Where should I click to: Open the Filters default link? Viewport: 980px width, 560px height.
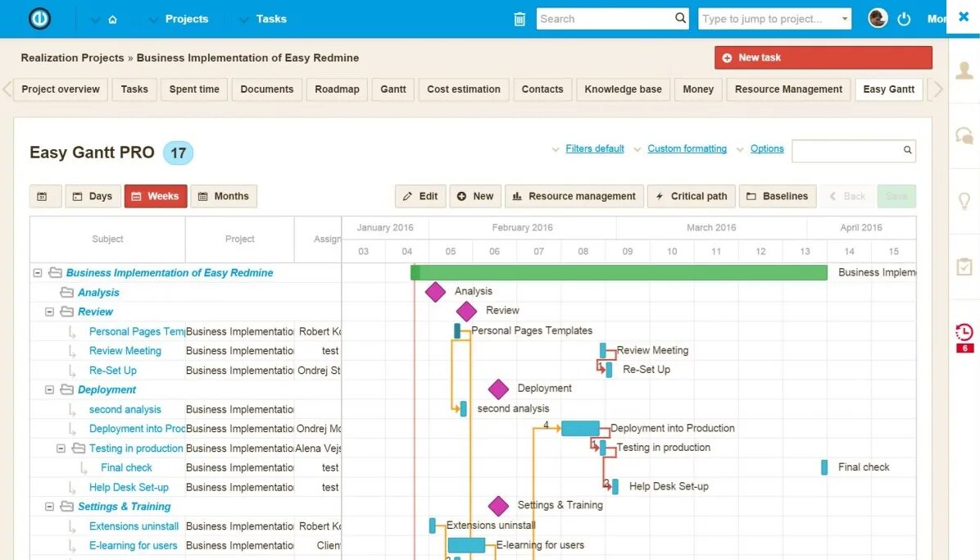tap(594, 149)
